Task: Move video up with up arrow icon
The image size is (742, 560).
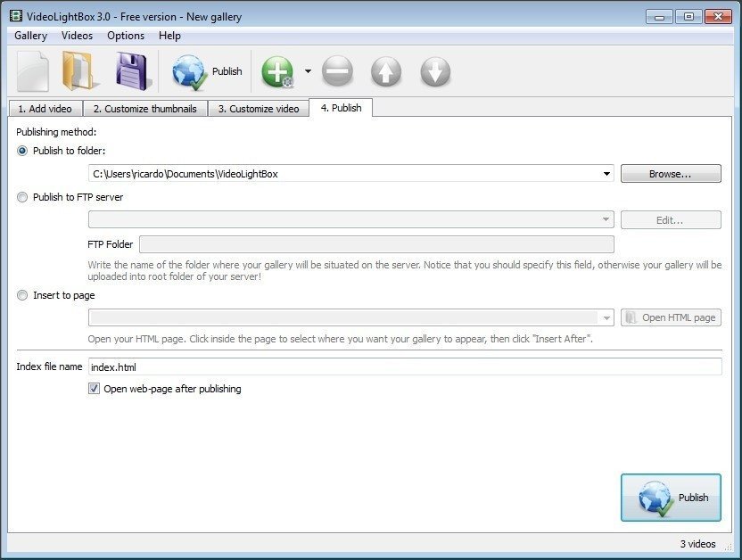Action: (386, 72)
